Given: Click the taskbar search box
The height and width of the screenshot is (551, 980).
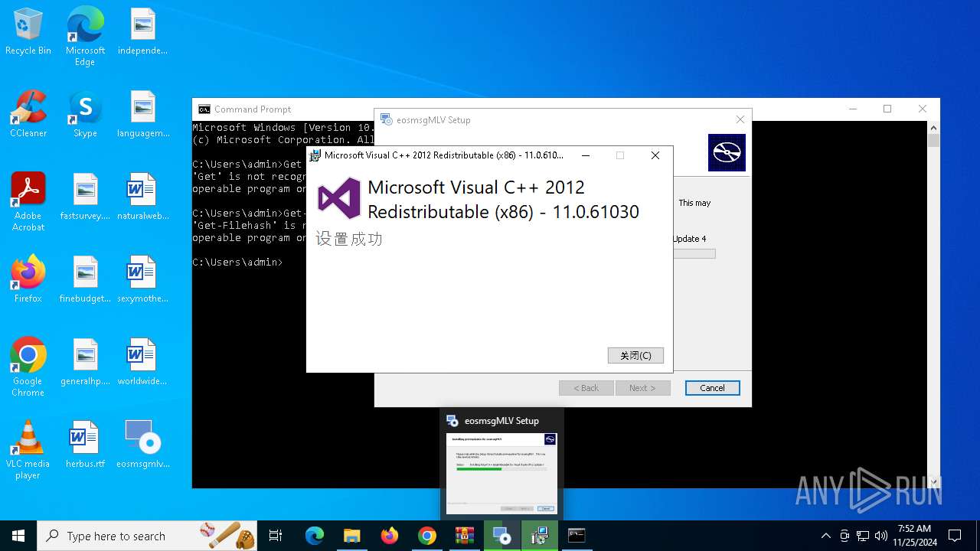Looking at the screenshot, I should pos(147,536).
